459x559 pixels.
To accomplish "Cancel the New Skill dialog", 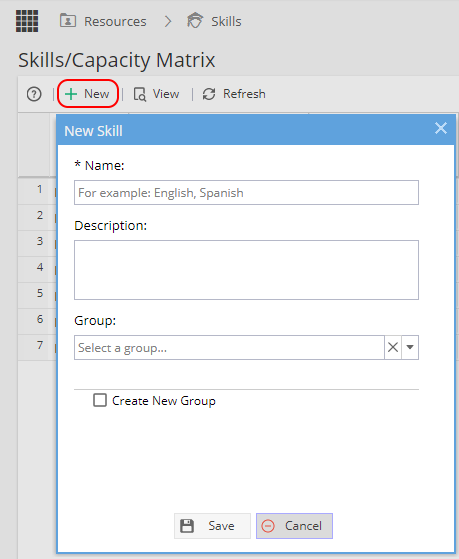I will click(294, 526).
